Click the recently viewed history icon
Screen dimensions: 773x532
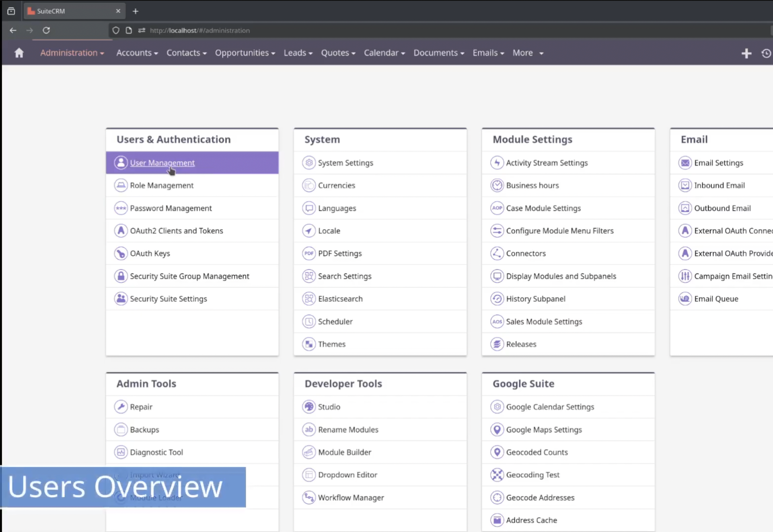(x=766, y=53)
